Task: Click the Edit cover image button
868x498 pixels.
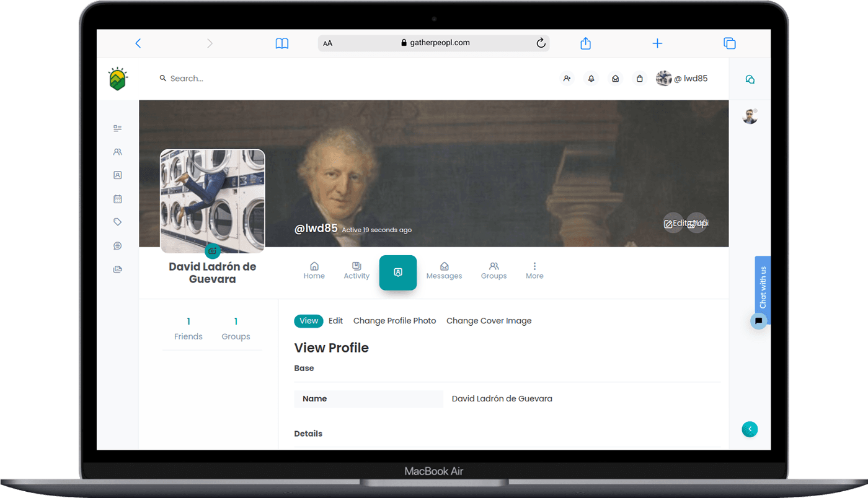Action: 673,224
